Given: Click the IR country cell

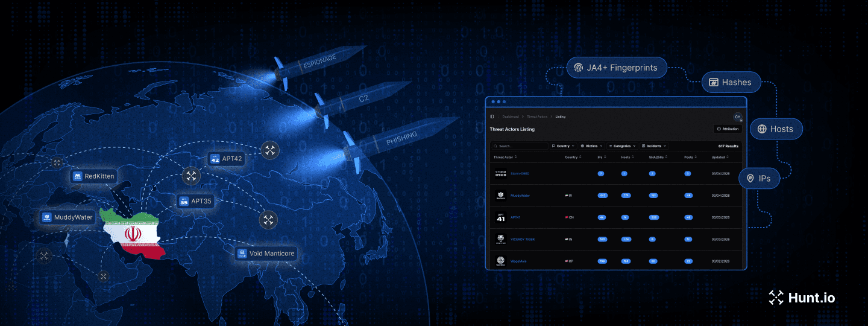Looking at the screenshot, I should pyautogui.click(x=568, y=196).
